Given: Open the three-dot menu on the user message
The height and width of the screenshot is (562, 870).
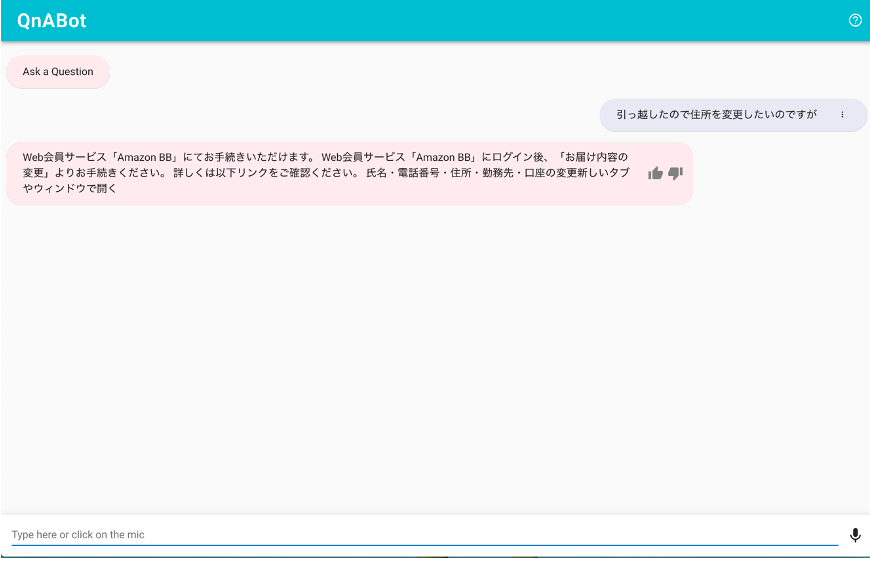Looking at the screenshot, I should coord(842,115).
